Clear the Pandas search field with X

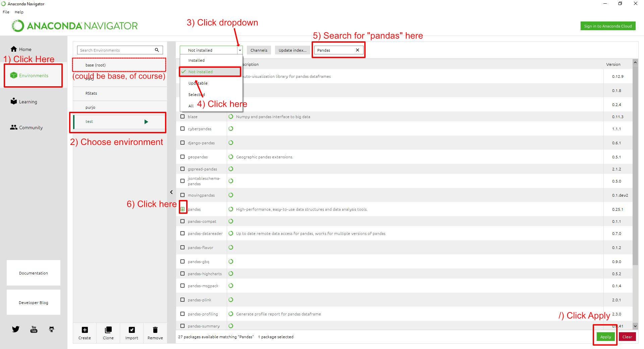[x=358, y=50]
